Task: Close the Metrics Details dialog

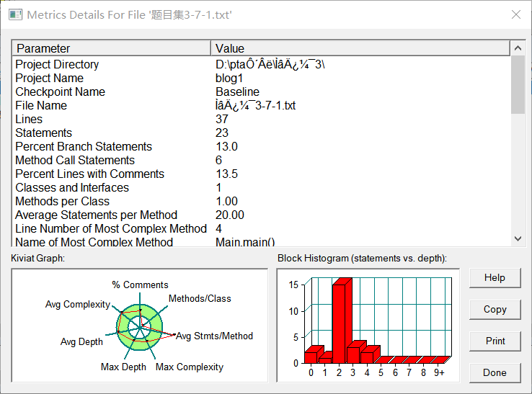Action: [516, 14]
